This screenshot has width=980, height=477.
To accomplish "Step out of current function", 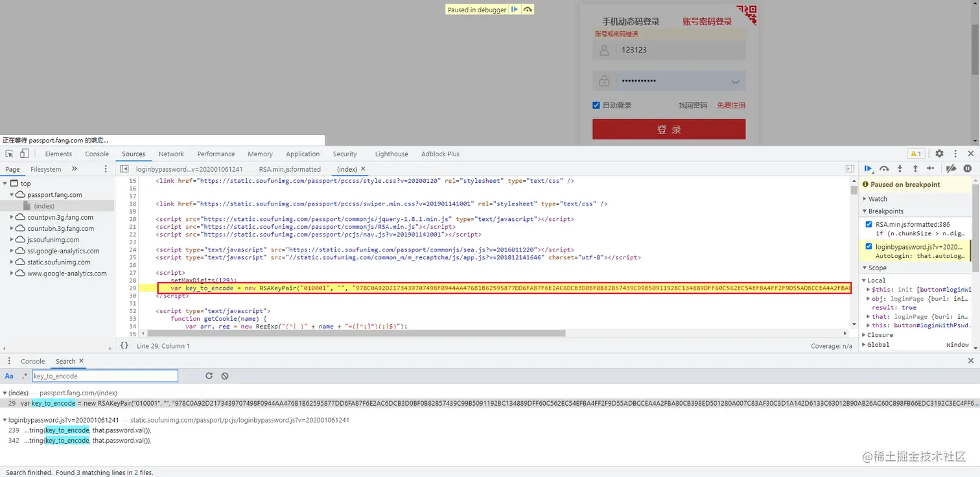I will point(915,169).
